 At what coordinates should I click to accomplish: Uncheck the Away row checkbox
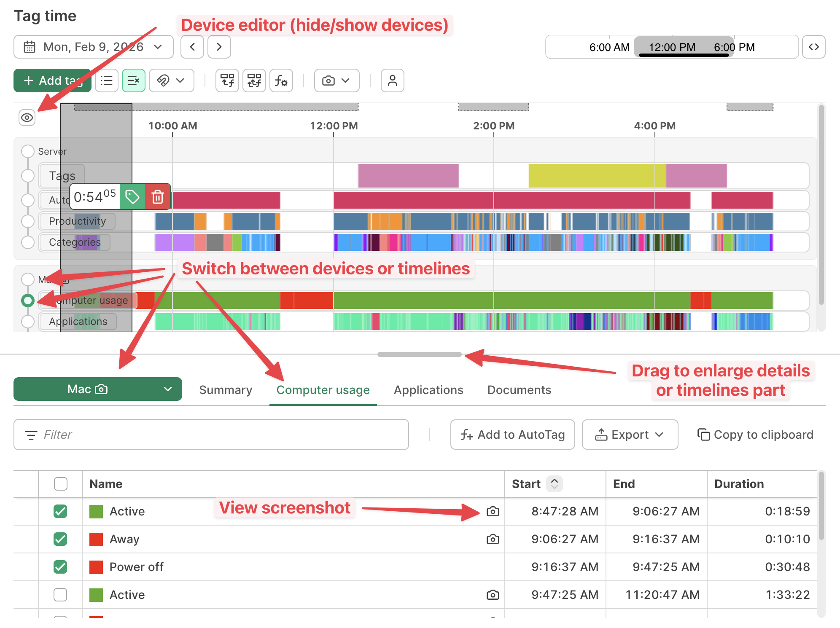tap(61, 539)
